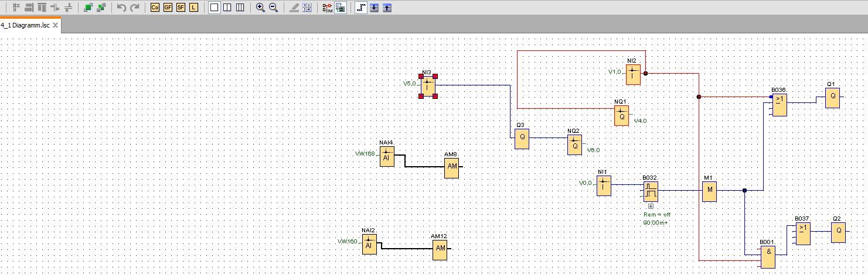
Task: Click the VW168 address label
Action: coord(365,154)
